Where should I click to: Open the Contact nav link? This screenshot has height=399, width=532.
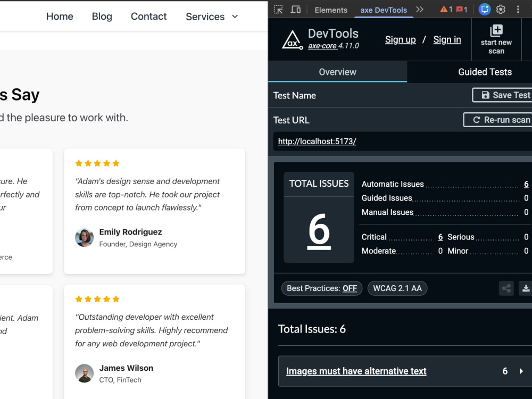(148, 16)
